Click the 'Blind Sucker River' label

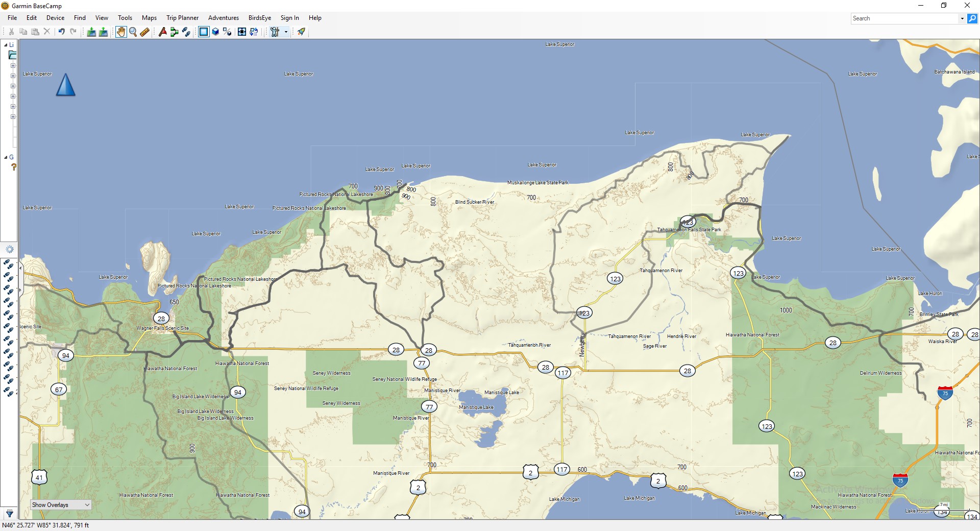click(x=475, y=202)
